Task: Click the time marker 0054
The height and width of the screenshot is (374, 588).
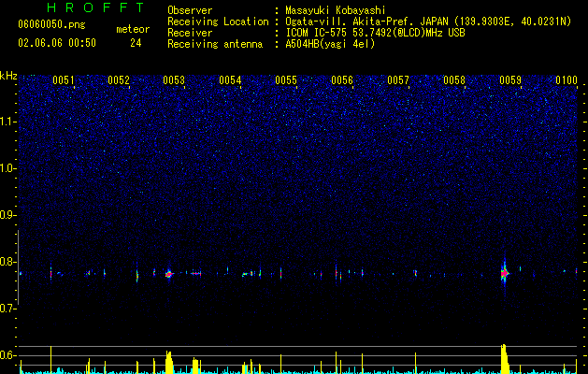Action: (230, 80)
